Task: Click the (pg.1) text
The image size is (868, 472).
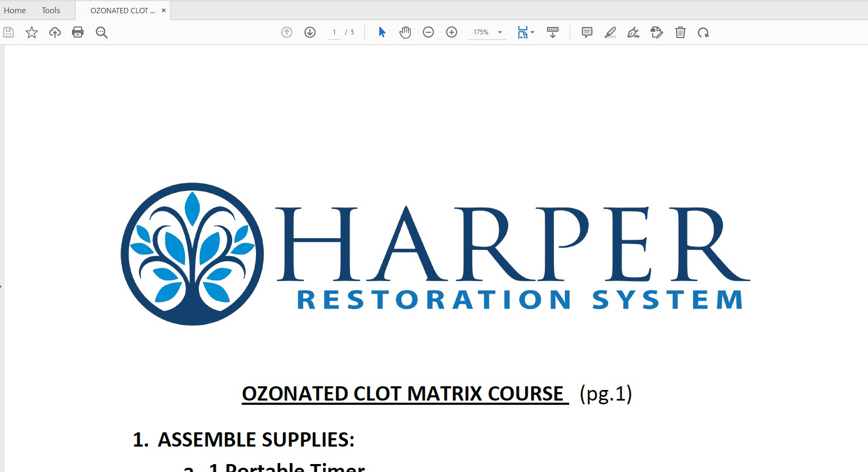Action: [x=606, y=394]
